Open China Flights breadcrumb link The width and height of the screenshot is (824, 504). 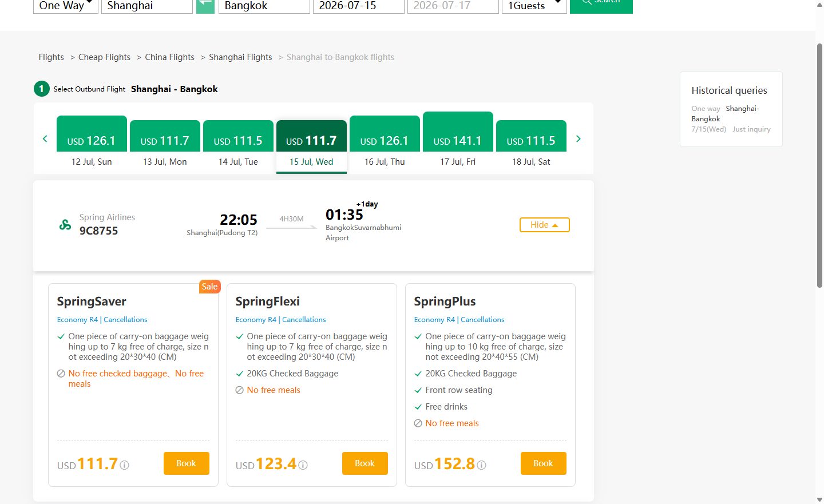169,57
